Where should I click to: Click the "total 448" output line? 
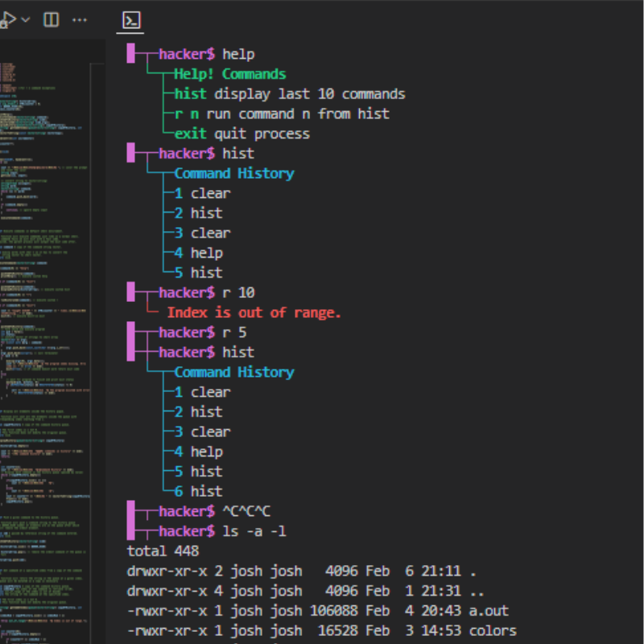pyautogui.click(x=163, y=551)
